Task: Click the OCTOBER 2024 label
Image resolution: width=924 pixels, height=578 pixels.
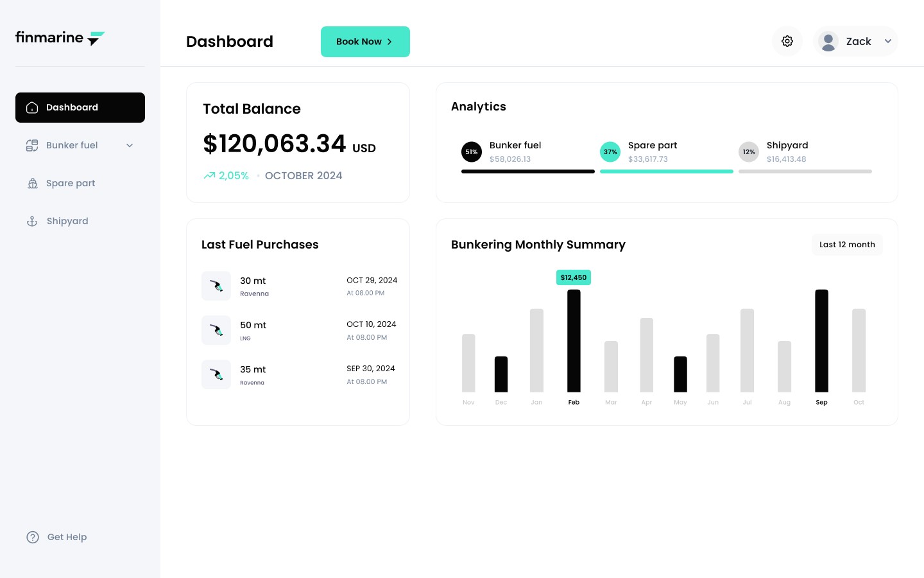Action: [304, 175]
